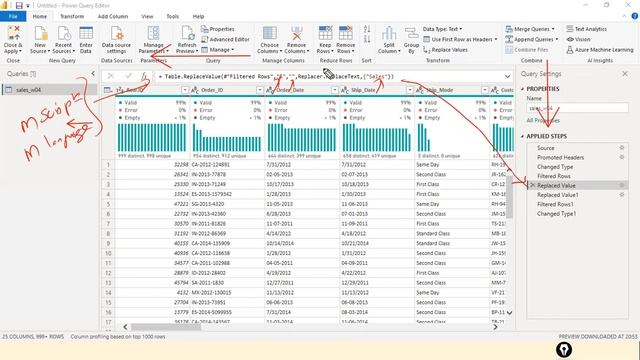Click Use First Row as Headers

coord(460,39)
